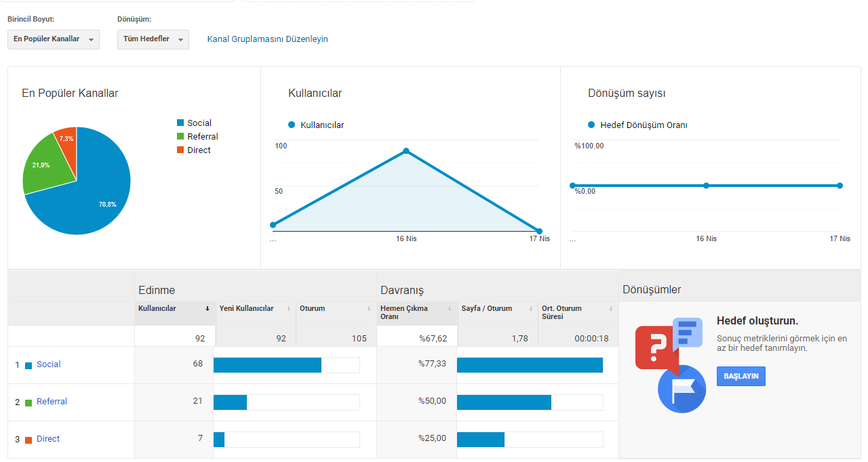
Task: Sort by Hemen Çıkma Oranı arrow
Action: [449, 309]
